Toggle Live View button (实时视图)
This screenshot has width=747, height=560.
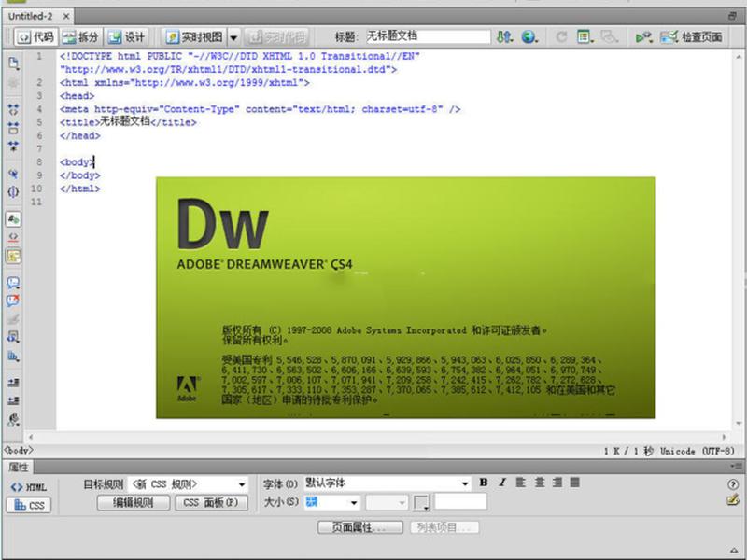194,36
